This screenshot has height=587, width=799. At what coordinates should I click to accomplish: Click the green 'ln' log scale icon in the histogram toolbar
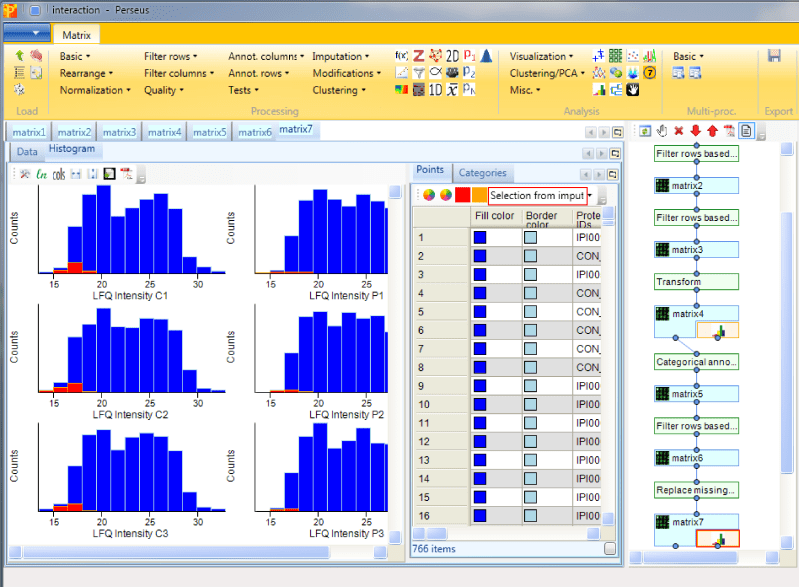42,174
